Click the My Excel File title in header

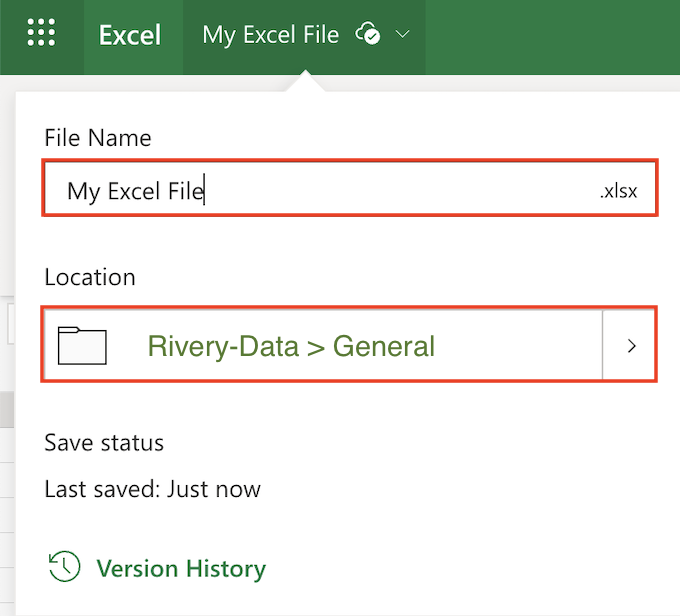(x=270, y=35)
